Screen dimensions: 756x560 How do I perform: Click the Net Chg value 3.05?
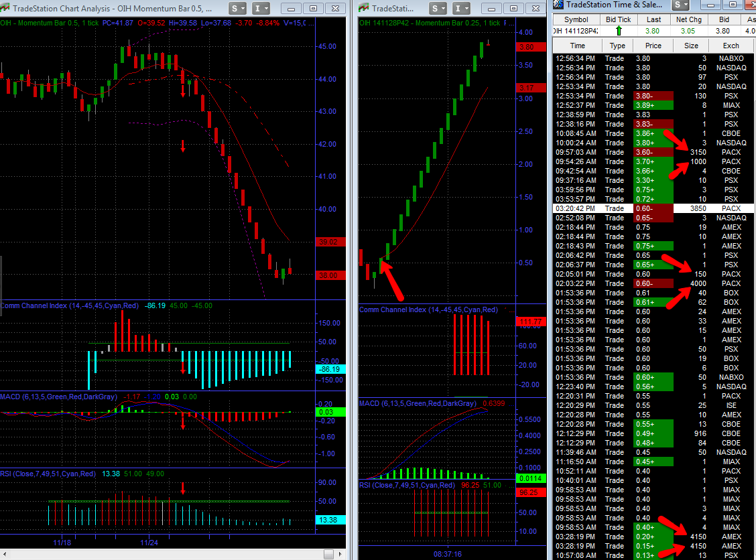(688, 31)
